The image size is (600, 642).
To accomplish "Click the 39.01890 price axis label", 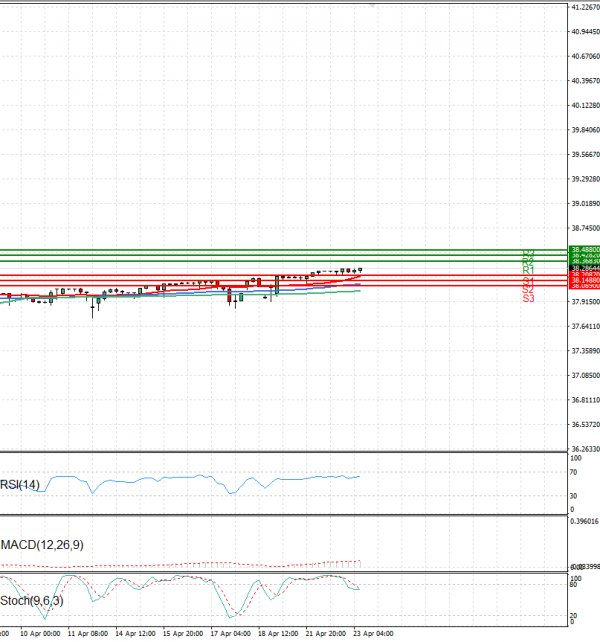I will 586,203.
